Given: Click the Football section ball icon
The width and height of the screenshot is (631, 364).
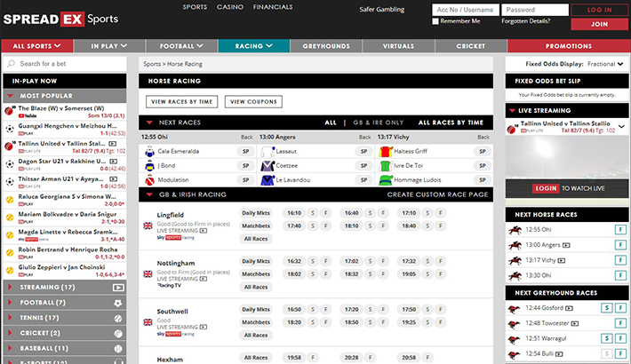Looking at the screenshot, I should (118, 303).
